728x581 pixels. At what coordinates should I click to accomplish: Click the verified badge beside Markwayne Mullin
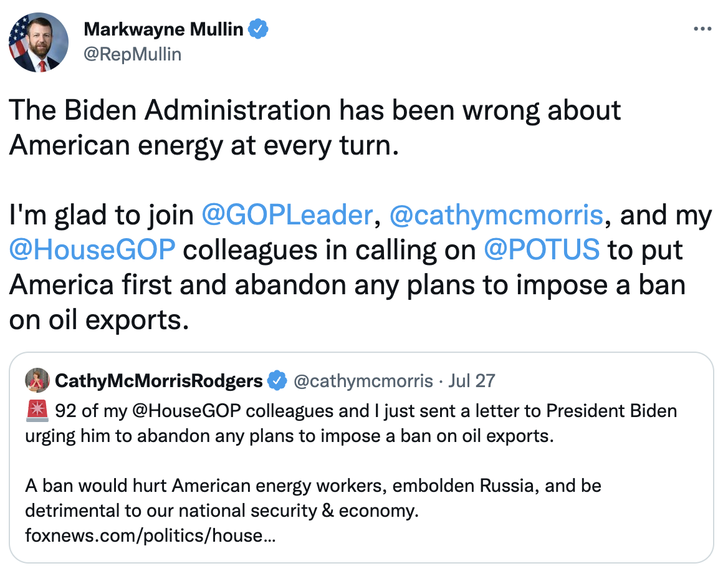click(258, 29)
